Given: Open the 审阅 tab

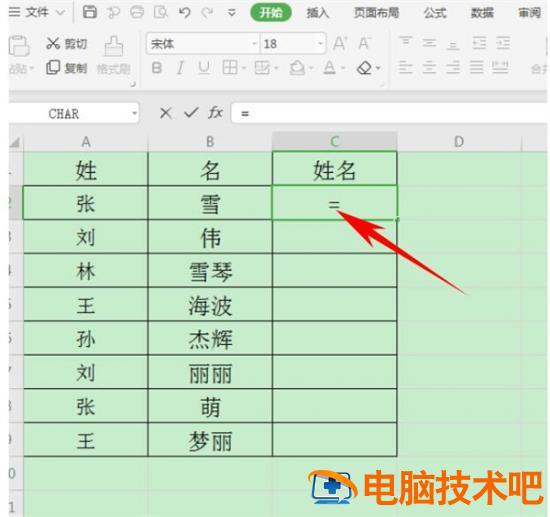Looking at the screenshot, I should (529, 13).
